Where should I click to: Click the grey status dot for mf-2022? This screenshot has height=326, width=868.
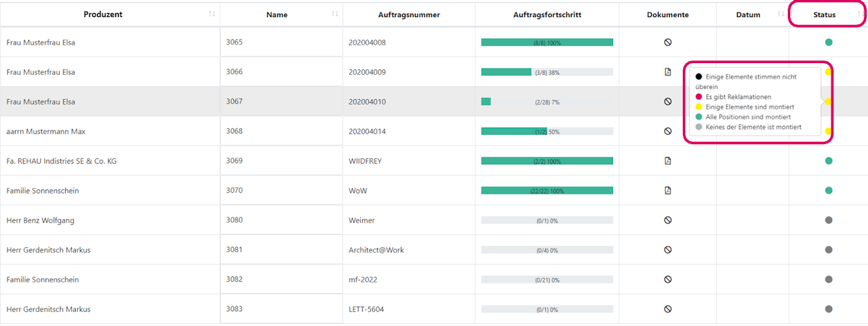tap(828, 279)
